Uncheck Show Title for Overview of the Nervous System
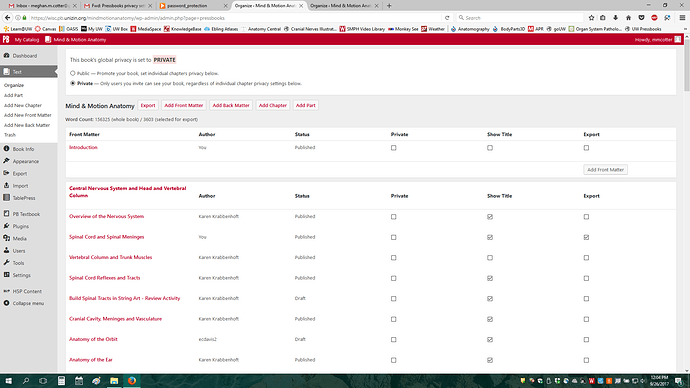The width and height of the screenshot is (690, 388). pyautogui.click(x=490, y=217)
